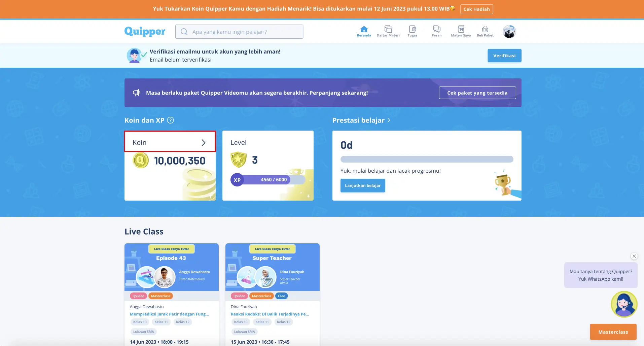Click Angga Dewahastu tutor name below thumbnail

click(147, 307)
